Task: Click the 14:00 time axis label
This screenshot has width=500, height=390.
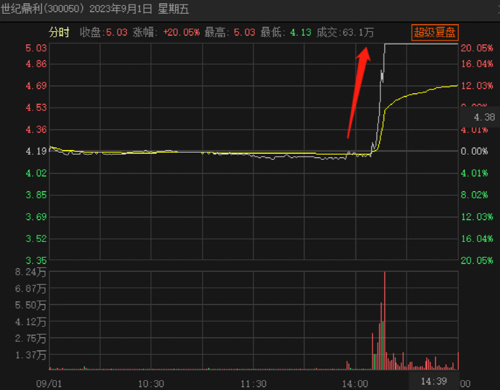Action: click(x=355, y=384)
